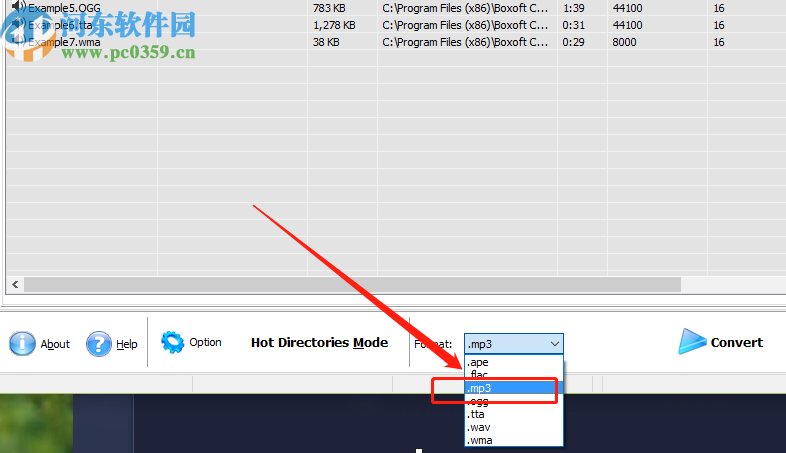Choose .ogg from format list
This screenshot has height=453, width=786.
click(x=514, y=401)
